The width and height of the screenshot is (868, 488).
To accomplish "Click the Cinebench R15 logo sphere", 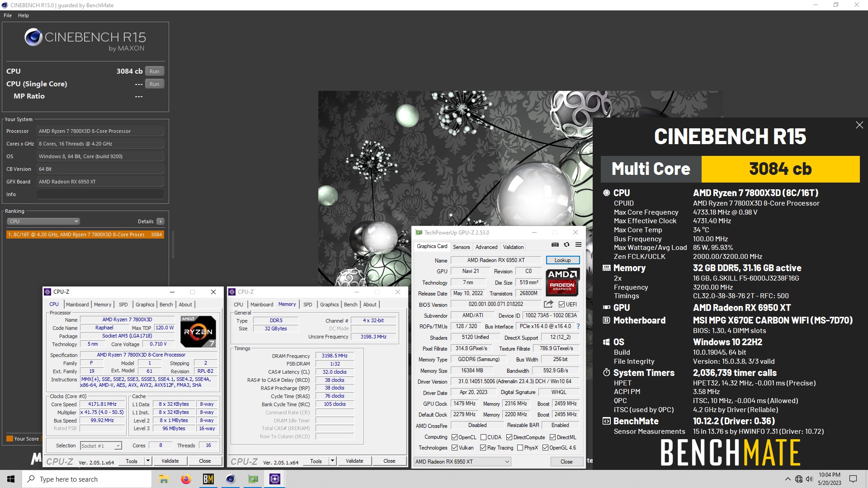I will click(33, 38).
